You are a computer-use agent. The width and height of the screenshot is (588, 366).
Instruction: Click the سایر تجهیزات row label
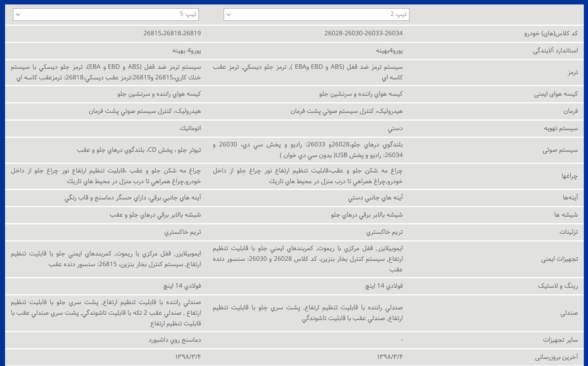[560, 340]
